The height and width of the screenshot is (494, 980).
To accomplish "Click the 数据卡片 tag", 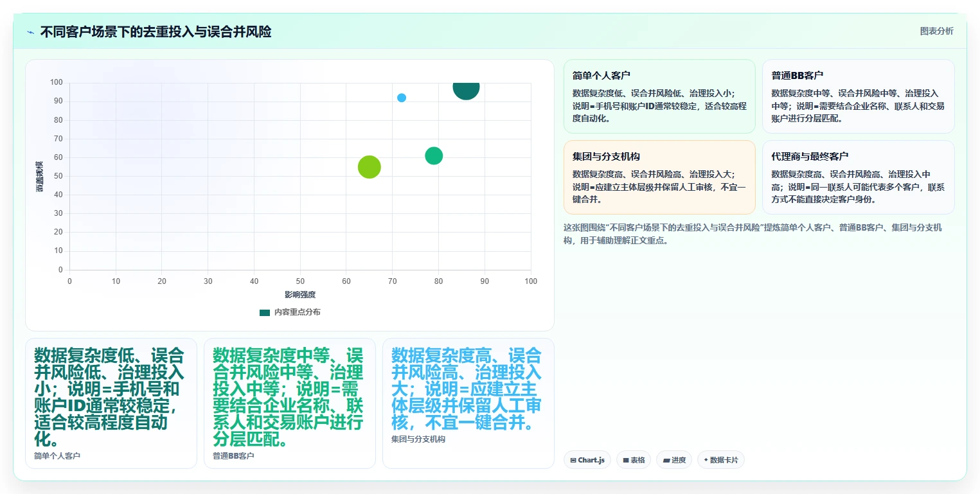I will pyautogui.click(x=721, y=460).
